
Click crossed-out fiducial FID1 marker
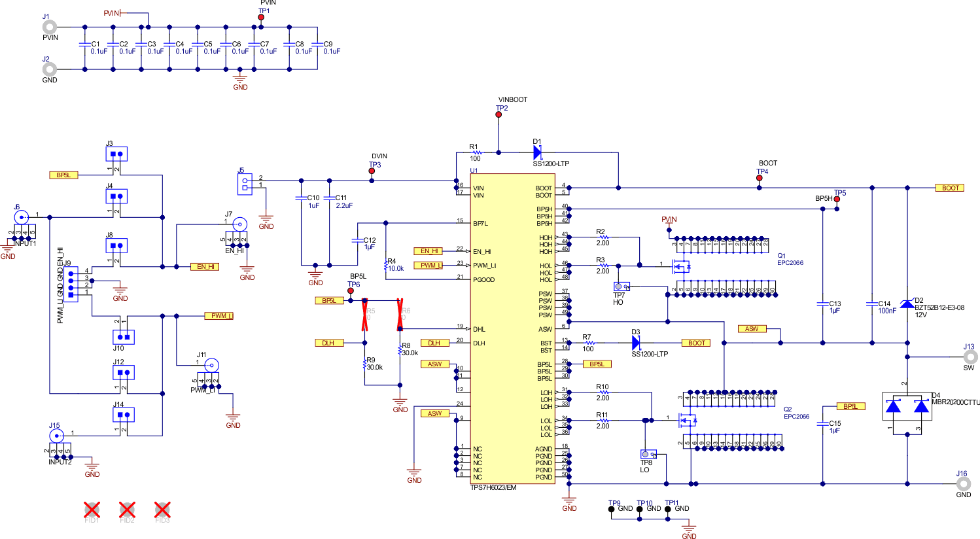tap(91, 508)
